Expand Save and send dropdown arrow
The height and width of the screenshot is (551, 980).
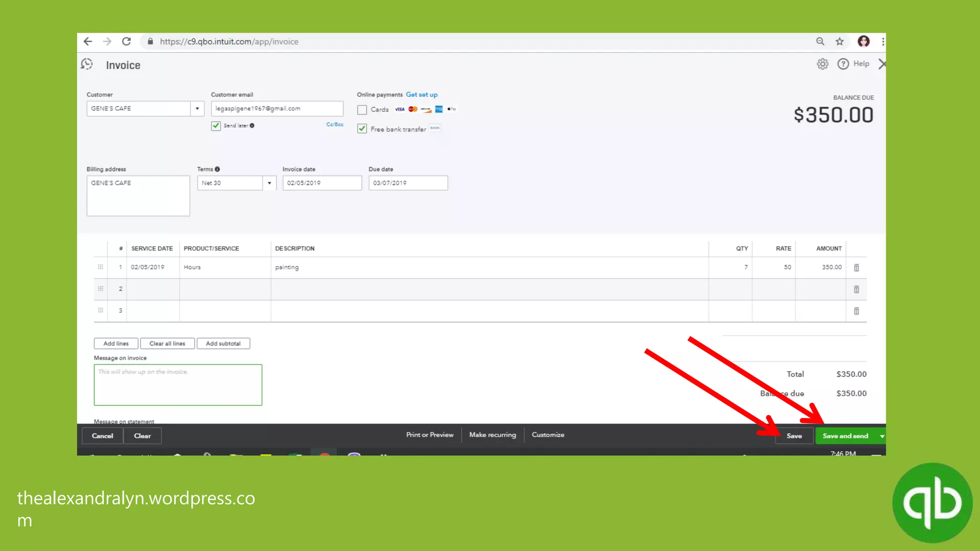881,436
